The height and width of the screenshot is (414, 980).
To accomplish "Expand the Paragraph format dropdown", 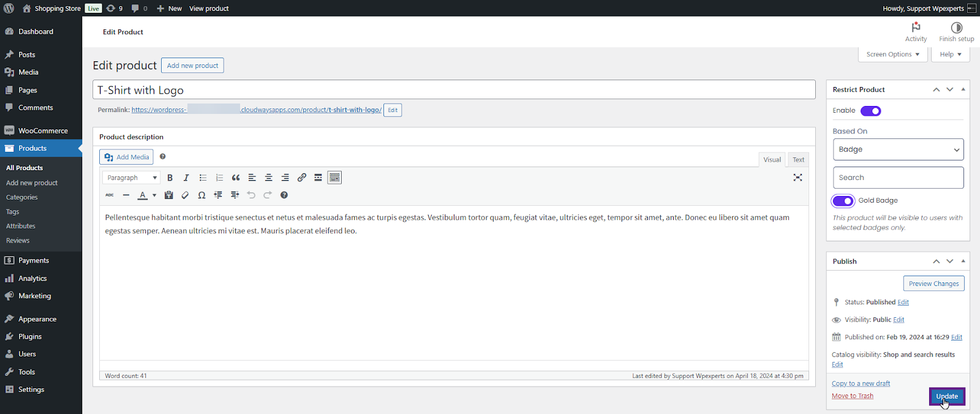I will coord(132,178).
